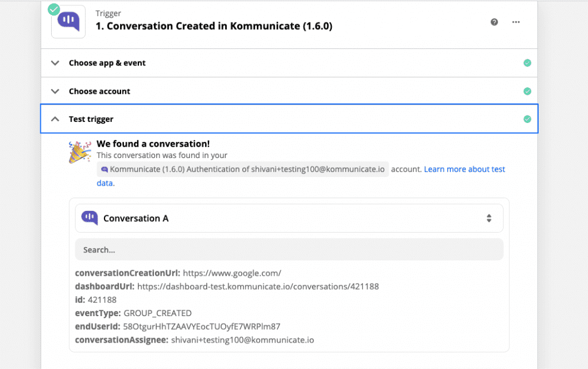
Task: Expand the Choose account section
Action: tap(289, 91)
